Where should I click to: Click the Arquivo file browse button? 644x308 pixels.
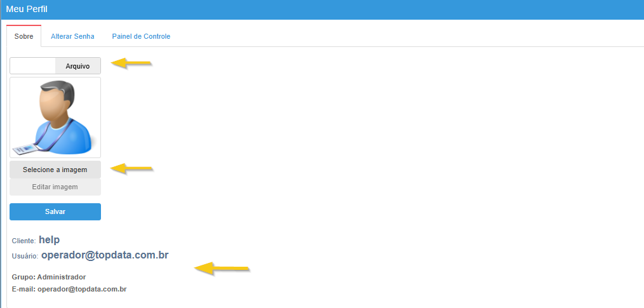pos(77,65)
